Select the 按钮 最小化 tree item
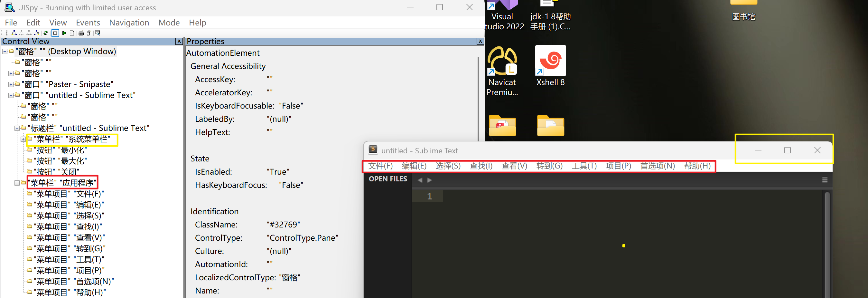 click(60, 150)
